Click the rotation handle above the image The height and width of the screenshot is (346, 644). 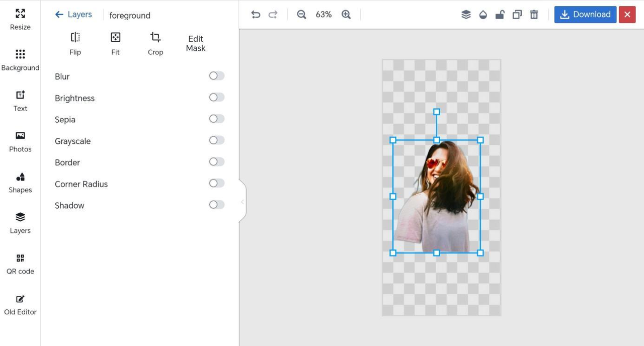pyautogui.click(x=437, y=112)
